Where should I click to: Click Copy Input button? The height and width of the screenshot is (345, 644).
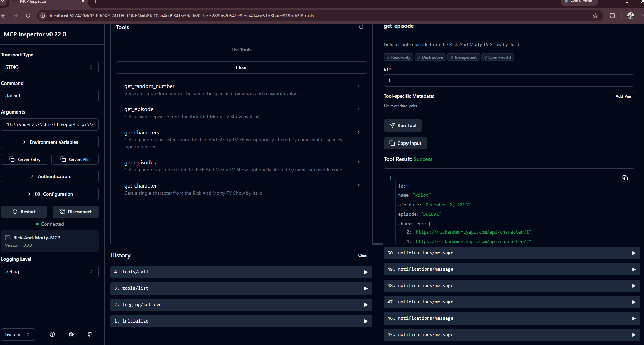405,143
